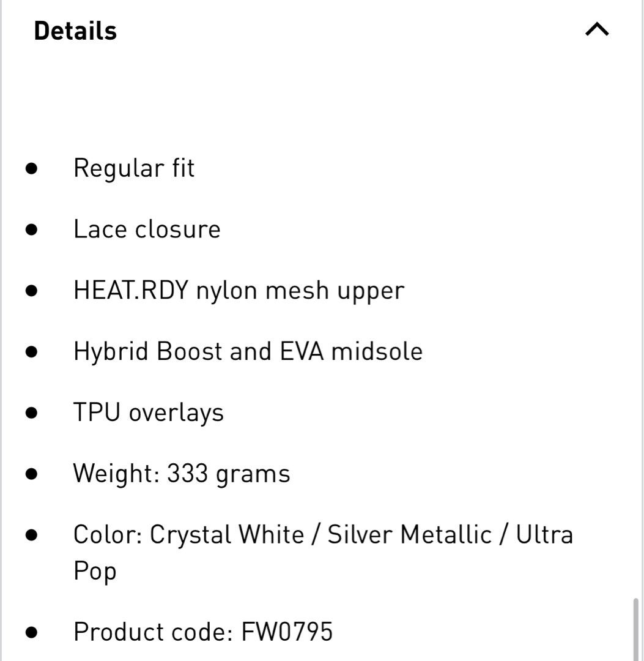
Task: Click the bullet beside Weight entry
Action: click(x=31, y=474)
